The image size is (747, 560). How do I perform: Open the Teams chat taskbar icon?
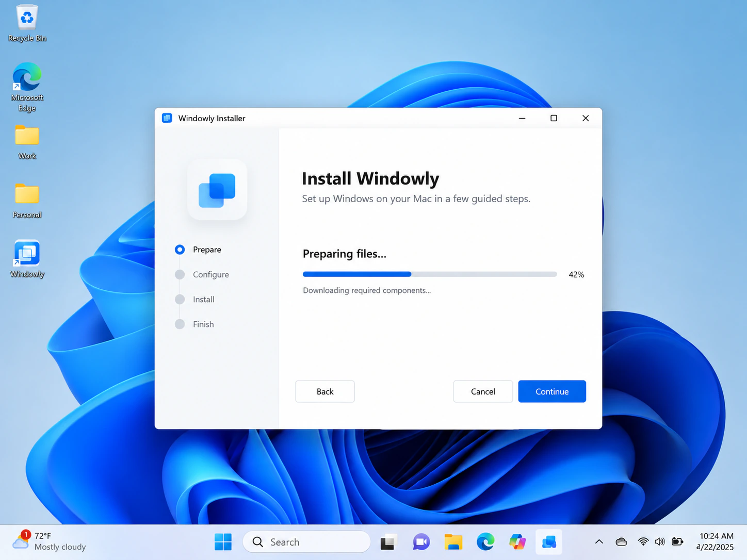[x=421, y=542]
